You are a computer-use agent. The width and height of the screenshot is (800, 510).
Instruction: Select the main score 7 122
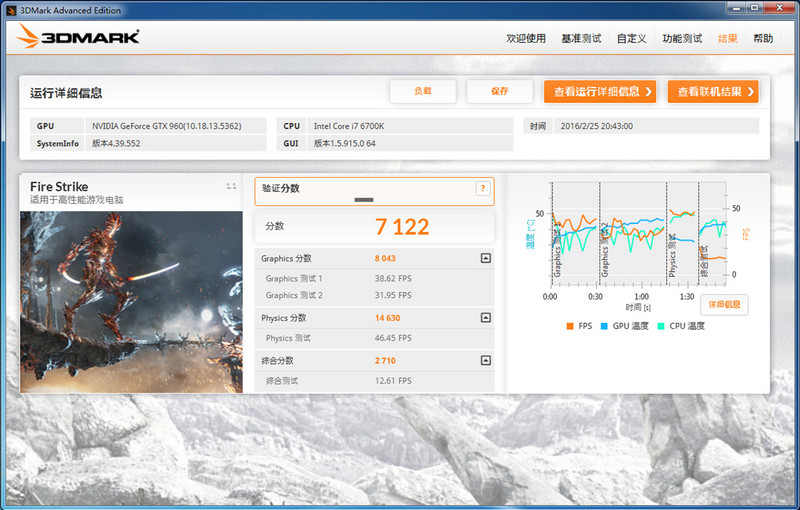pyautogui.click(x=402, y=227)
